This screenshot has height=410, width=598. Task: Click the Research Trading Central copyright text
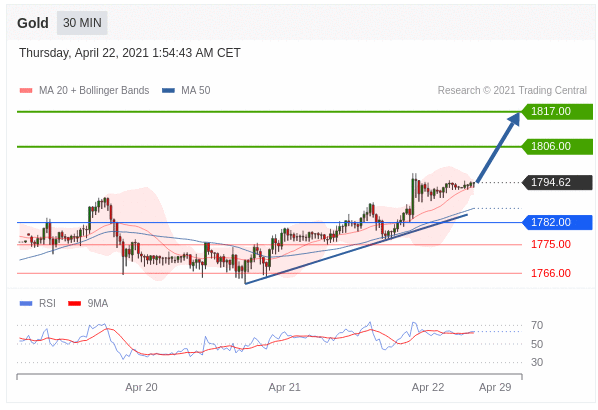(512, 90)
